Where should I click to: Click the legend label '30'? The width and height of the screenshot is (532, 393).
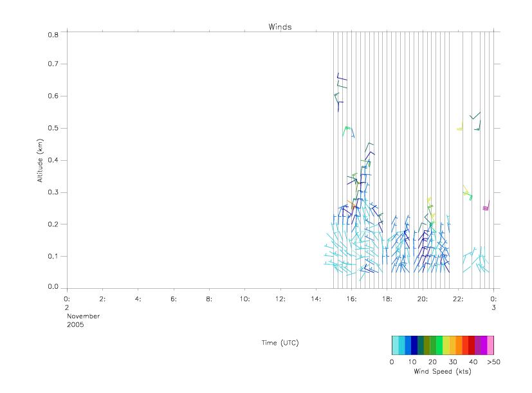(453, 361)
